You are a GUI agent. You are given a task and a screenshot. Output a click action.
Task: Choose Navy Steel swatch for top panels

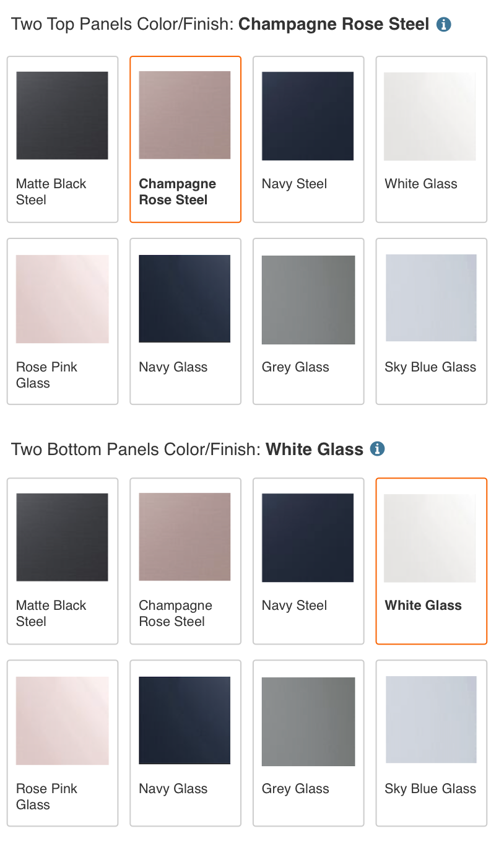308,139
